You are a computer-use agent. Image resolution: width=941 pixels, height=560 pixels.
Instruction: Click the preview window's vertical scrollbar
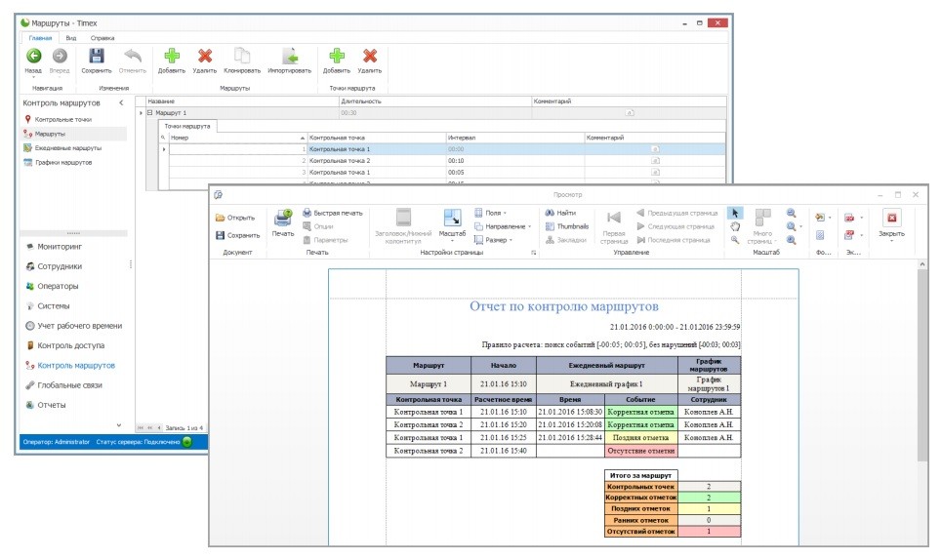[921, 390]
